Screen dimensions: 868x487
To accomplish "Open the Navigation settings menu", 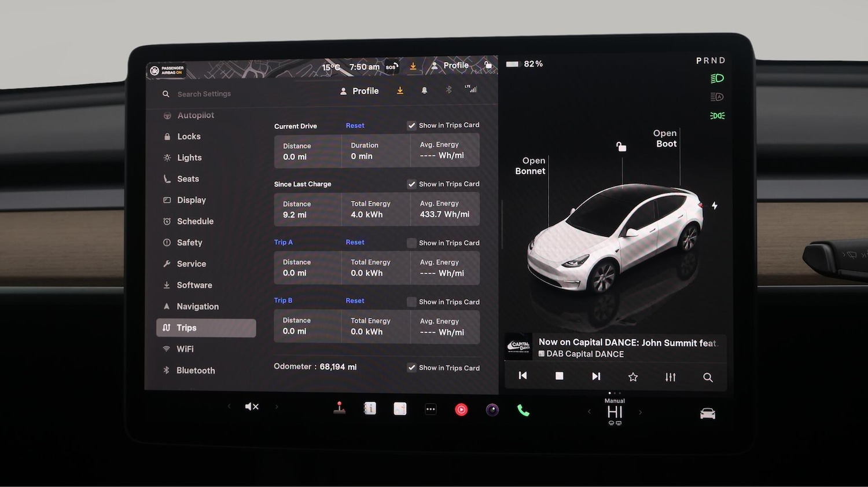I will click(197, 306).
